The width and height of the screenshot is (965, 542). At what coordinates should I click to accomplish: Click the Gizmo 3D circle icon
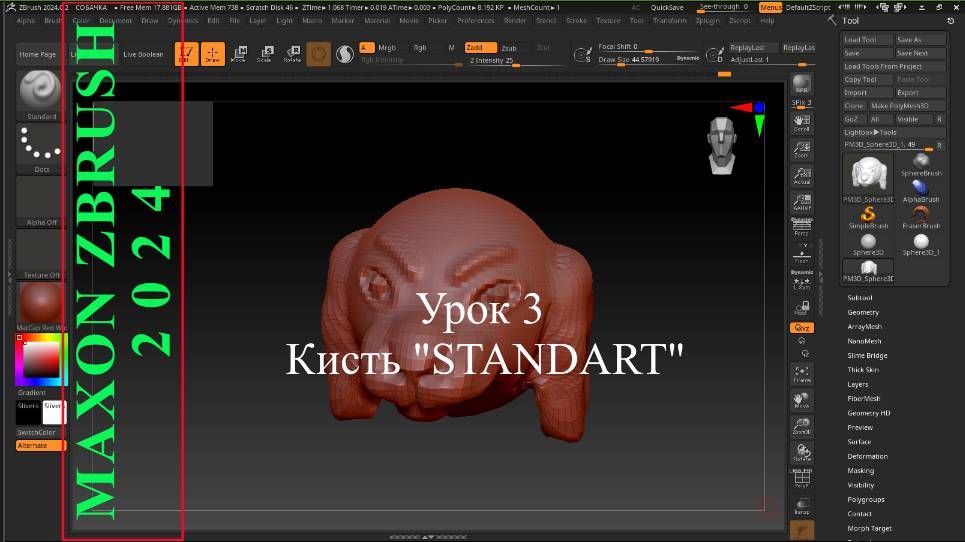319,54
